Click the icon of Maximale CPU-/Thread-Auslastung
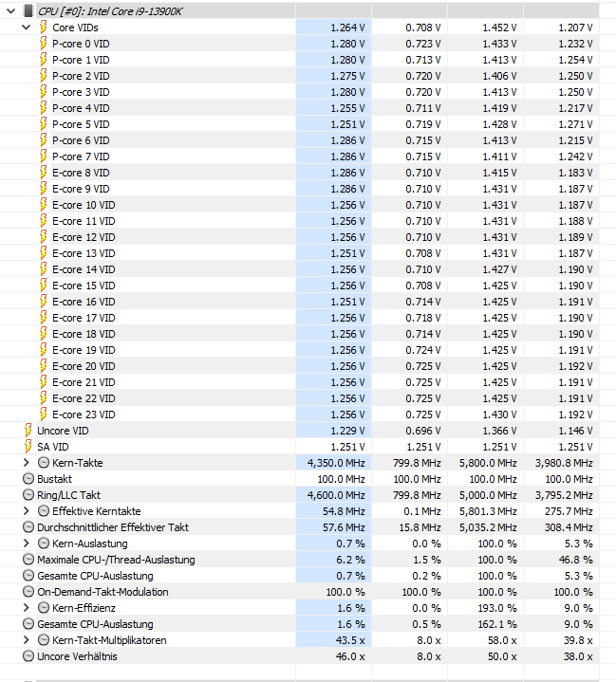616x682 pixels. [x=28, y=560]
